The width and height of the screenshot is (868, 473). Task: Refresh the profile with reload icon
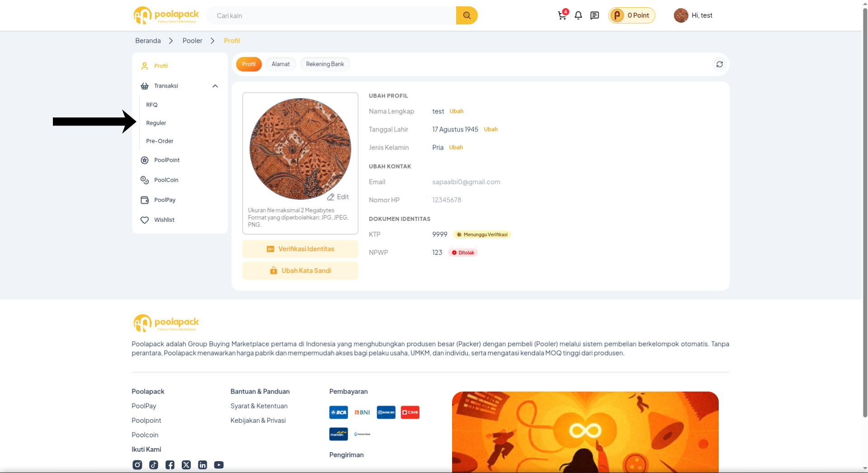point(719,64)
